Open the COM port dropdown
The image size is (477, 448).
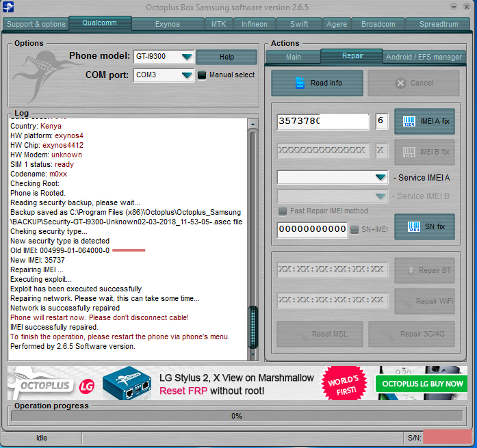186,75
